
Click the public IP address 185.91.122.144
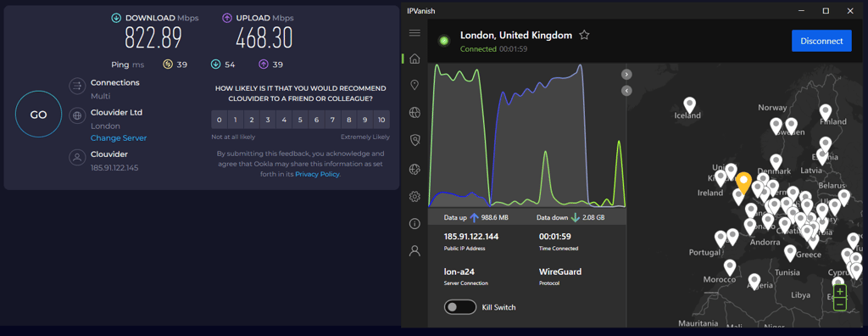471,236
